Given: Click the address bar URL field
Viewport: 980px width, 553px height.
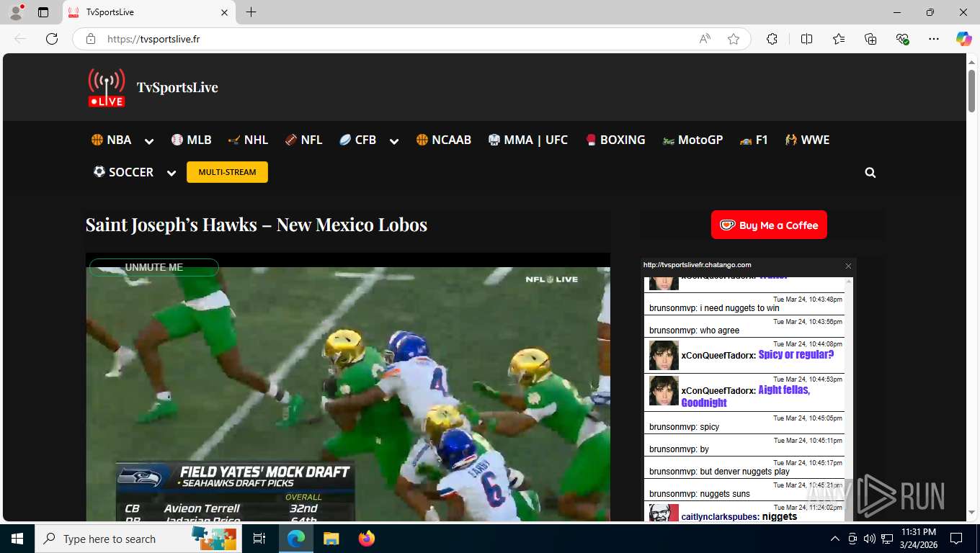Looking at the screenshot, I should (x=400, y=39).
